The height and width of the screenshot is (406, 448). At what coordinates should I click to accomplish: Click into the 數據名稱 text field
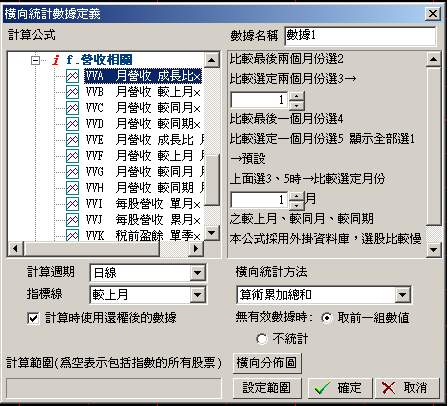coord(360,36)
